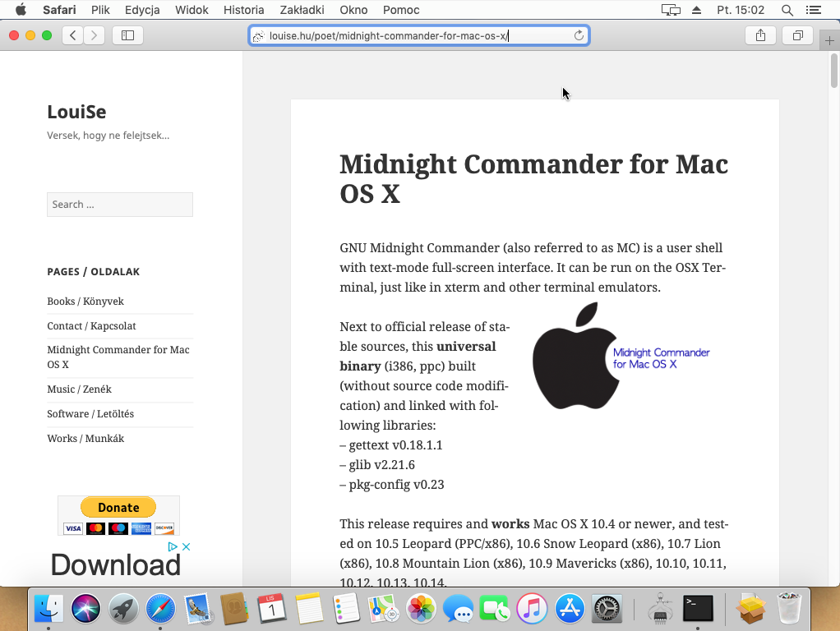
Task: Open System Preferences from the Dock
Action: click(x=607, y=609)
